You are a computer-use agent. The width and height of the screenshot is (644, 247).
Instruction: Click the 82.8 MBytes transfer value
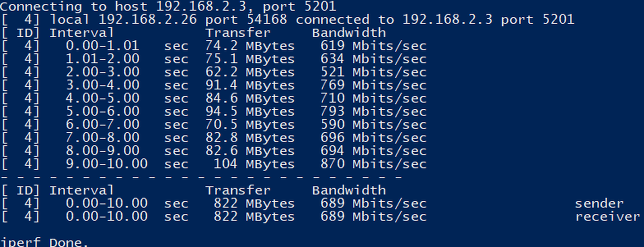coord(250,138)
